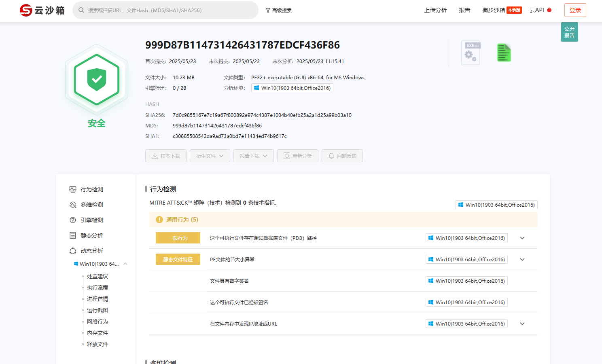The image size is (602, 364).
Task: Go to 执行流程 section
Action: click(x=98, y=288)
